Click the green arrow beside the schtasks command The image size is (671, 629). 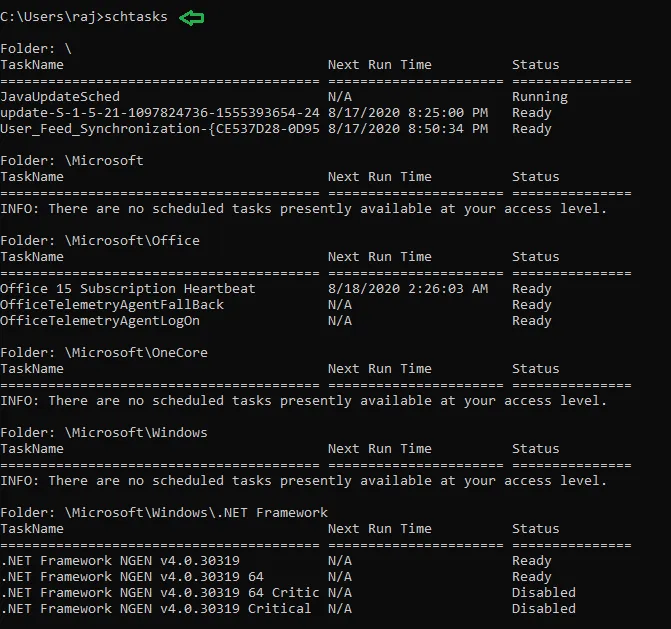191,16
